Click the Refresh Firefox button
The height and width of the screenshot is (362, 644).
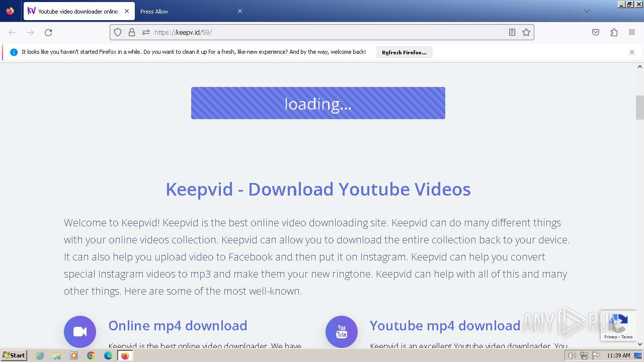tap(404, 52)
